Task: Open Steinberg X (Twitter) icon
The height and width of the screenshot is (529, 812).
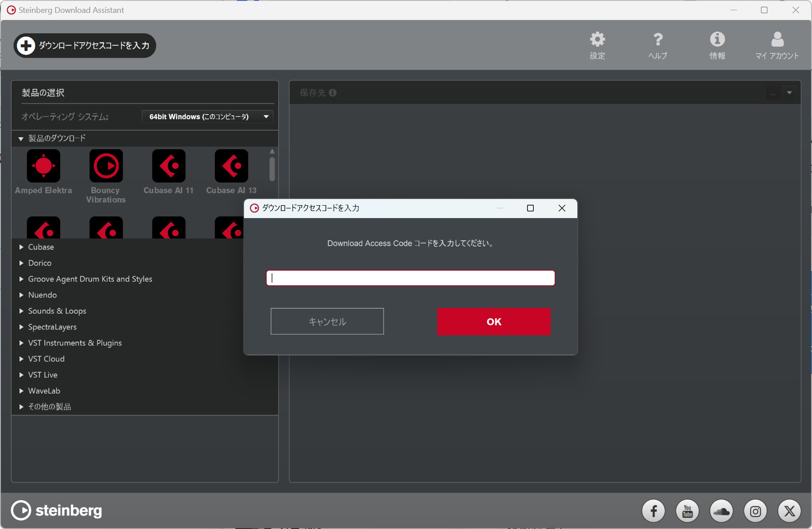Action: tap(789, 511)
